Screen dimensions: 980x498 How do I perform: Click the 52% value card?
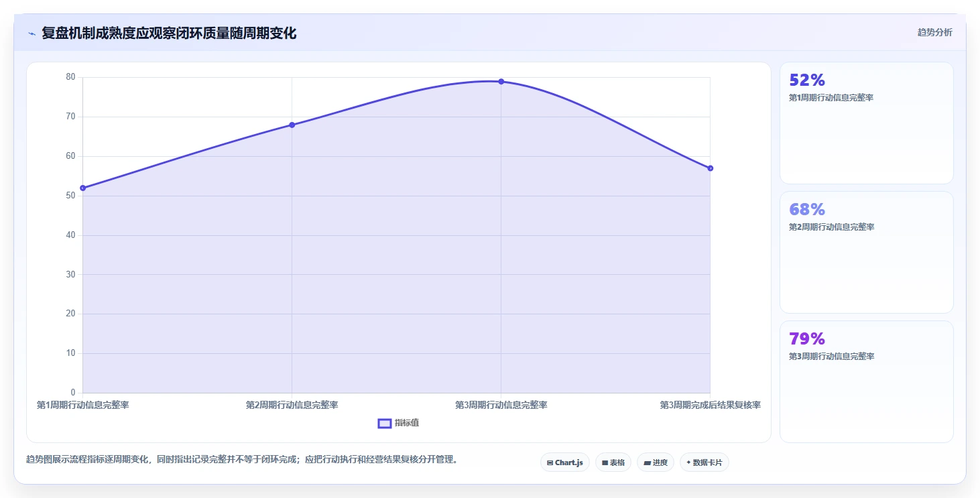(866, 123)
